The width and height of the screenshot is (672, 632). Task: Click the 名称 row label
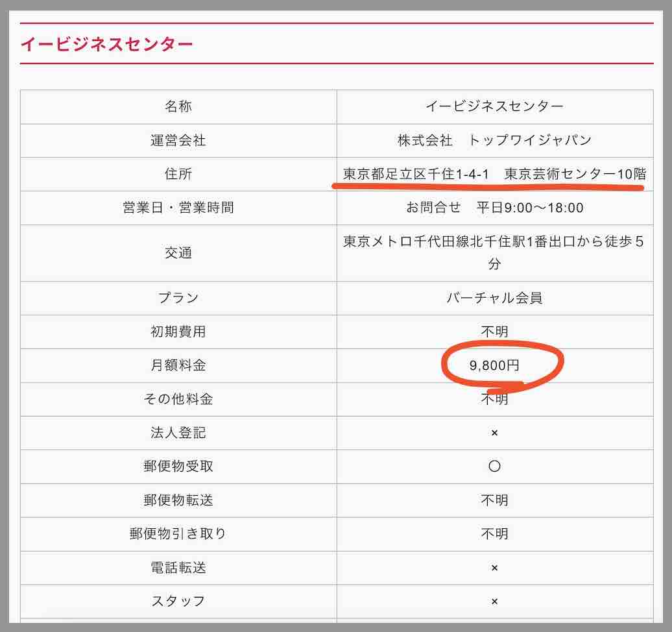(x=179, y=106)
